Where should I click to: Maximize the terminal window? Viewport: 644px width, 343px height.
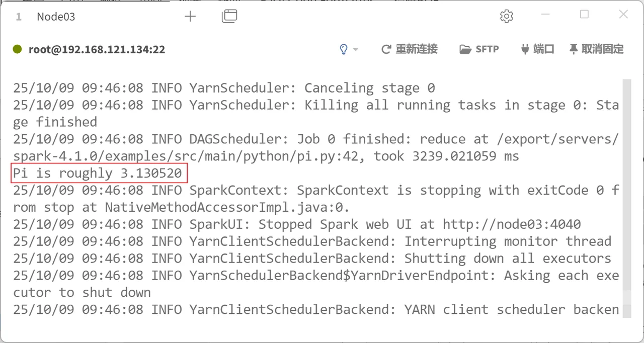pos(584,15)
